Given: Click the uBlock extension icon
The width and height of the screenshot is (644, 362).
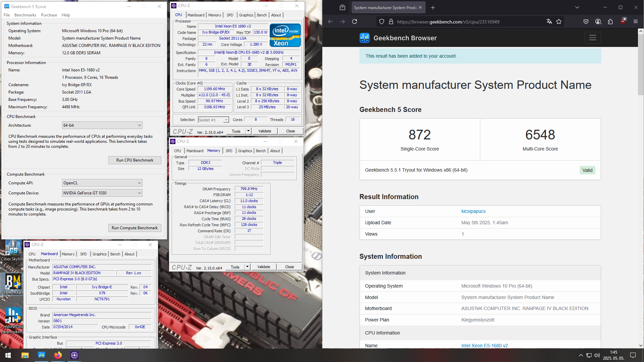Looking at the screenshot, I should (623, 21).
